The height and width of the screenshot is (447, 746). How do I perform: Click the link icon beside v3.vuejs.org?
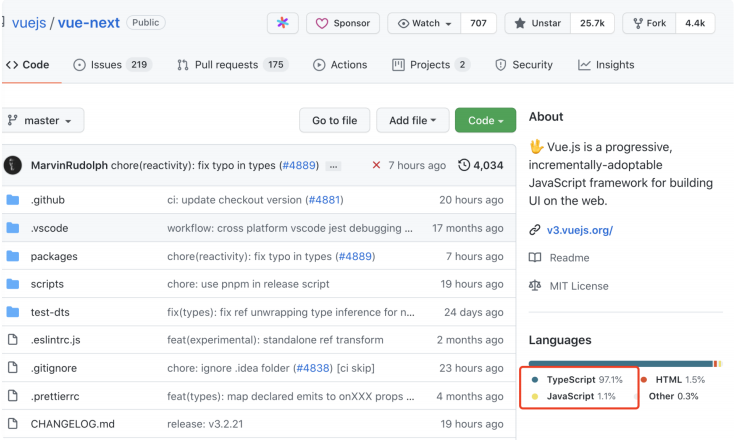tap(534, 230)
